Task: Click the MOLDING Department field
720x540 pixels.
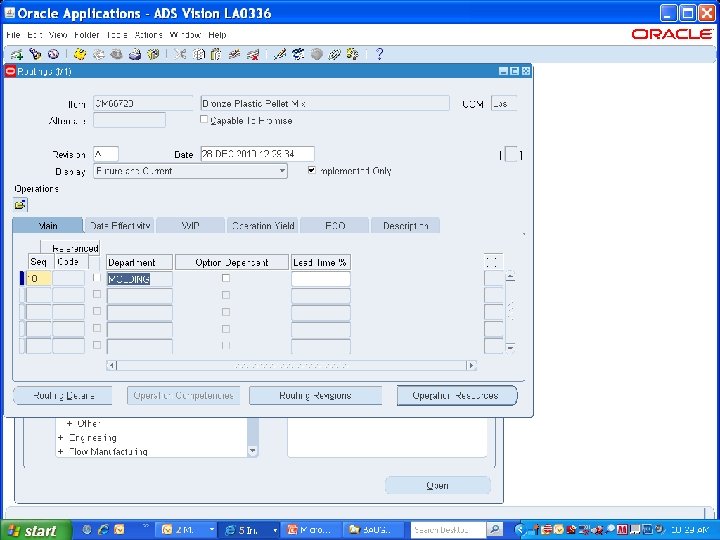Action: (x=140, y=279)
